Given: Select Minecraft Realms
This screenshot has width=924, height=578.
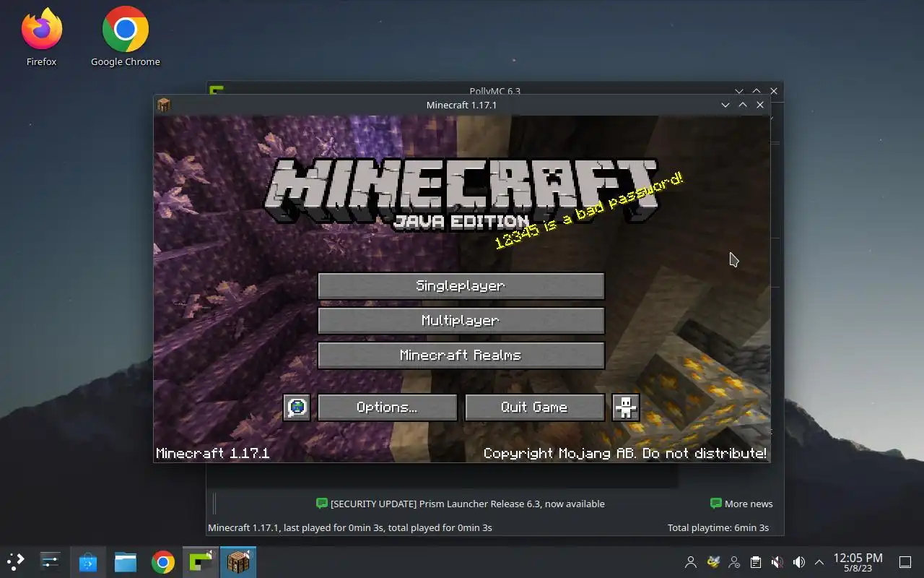Looking at the screenshot, I should click(461, 355).
